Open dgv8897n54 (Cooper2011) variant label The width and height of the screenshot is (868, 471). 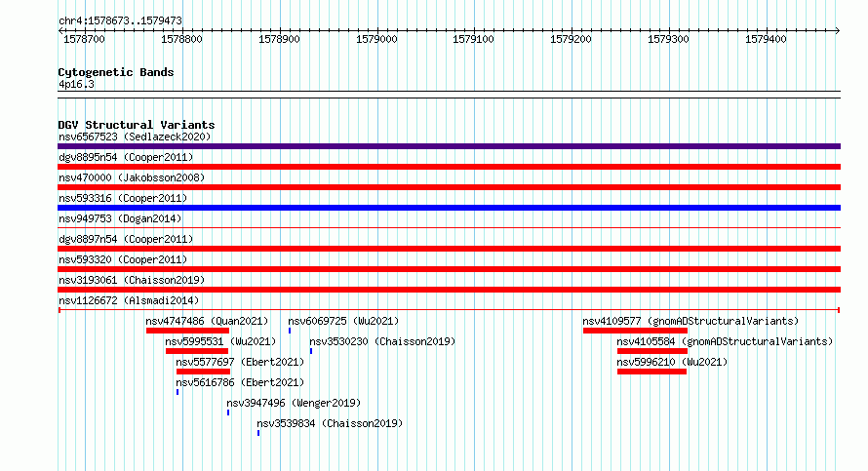tap(126, 239)
